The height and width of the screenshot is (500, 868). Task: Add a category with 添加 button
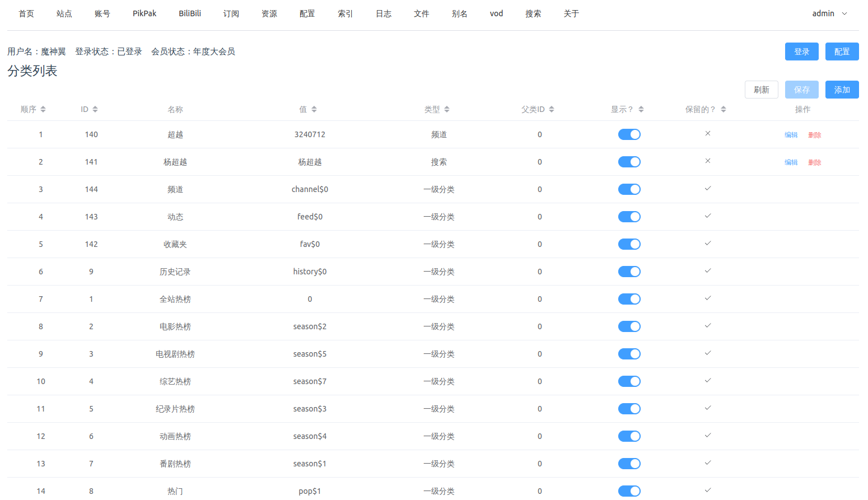[x=842, y=90]
